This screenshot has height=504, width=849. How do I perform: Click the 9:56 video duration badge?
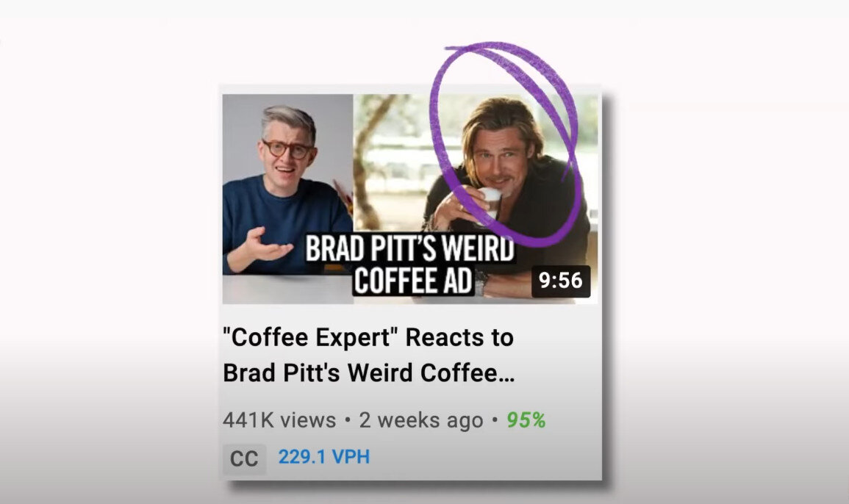pos(560,281)
